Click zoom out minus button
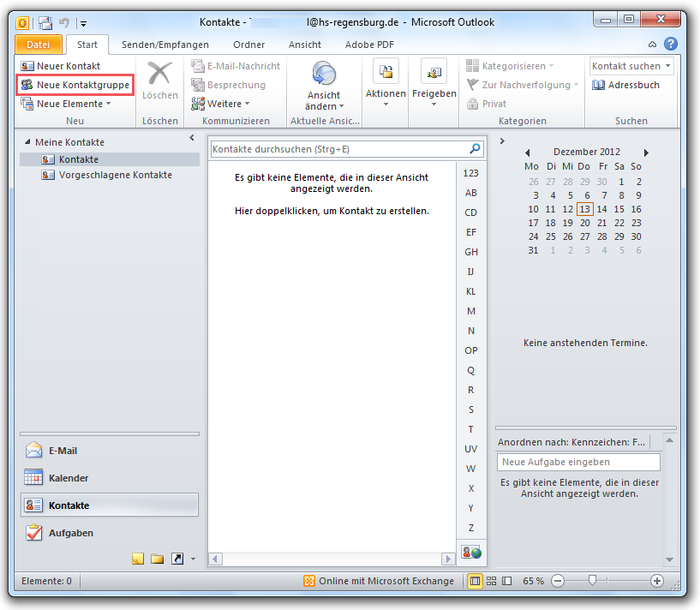The width and height of the screenshot is (700, 610). 558,581
